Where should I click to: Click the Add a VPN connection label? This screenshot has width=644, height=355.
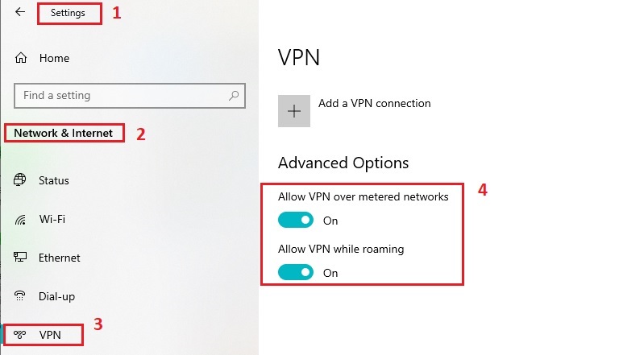(374, 103)
